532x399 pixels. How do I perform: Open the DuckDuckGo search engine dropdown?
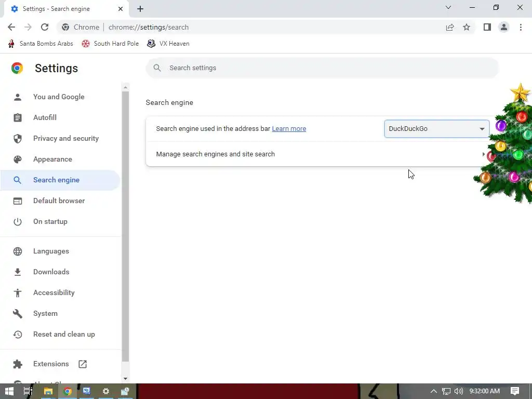pos(436,129)
